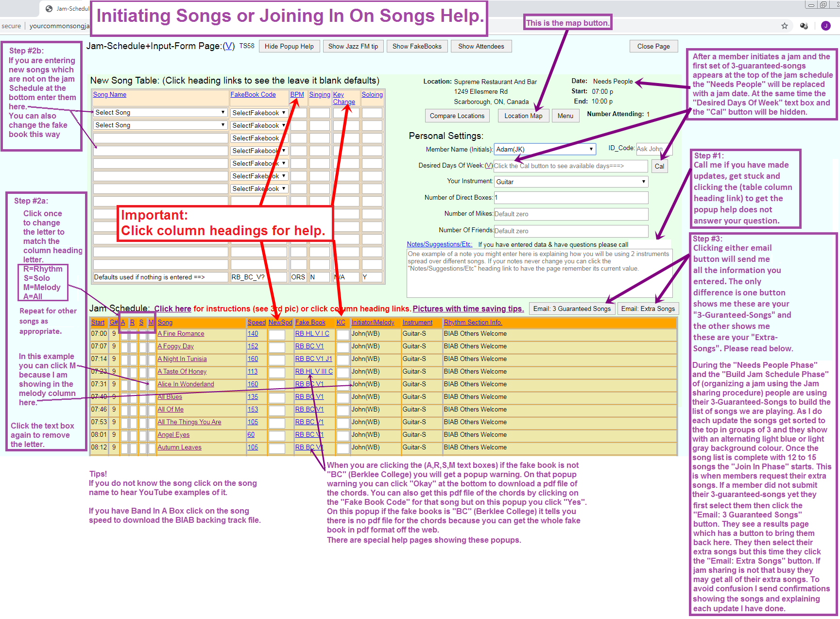
Task: Open Pictures with time saving tips
Action: pos(468,309)
